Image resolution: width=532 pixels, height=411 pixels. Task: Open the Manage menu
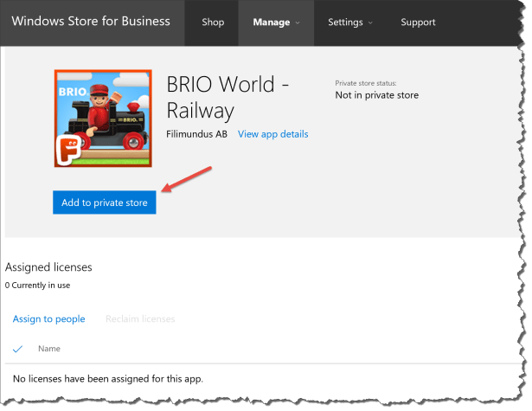click(x=272, y=22)
